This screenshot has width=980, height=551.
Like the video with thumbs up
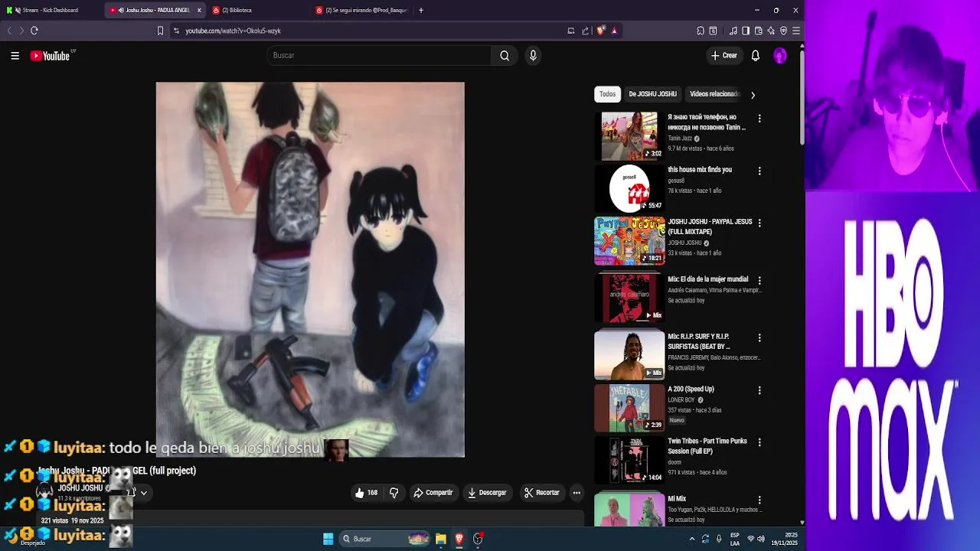click(x=367, y=493)
